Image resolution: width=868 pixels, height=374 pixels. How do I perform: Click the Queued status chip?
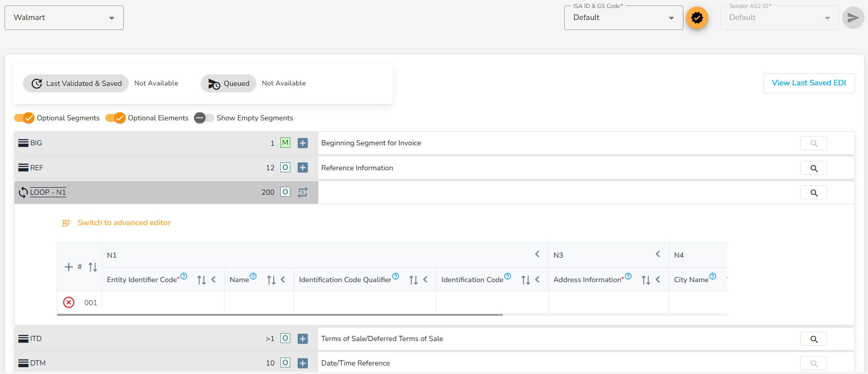pyautogui.click(x=228, y=83)
